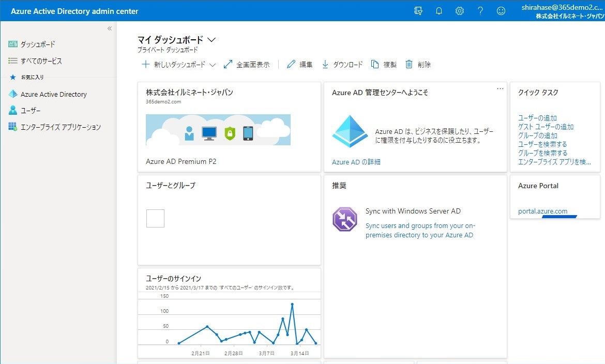Click the Azure Active Directory admin center title
The image size is (605, 364).
click(74, 11)
